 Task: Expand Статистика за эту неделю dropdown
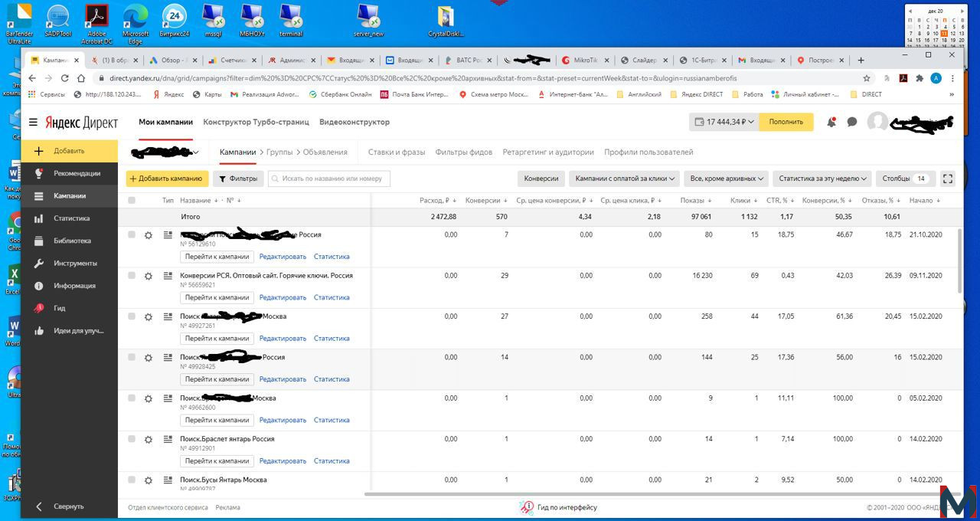[822, 179]
